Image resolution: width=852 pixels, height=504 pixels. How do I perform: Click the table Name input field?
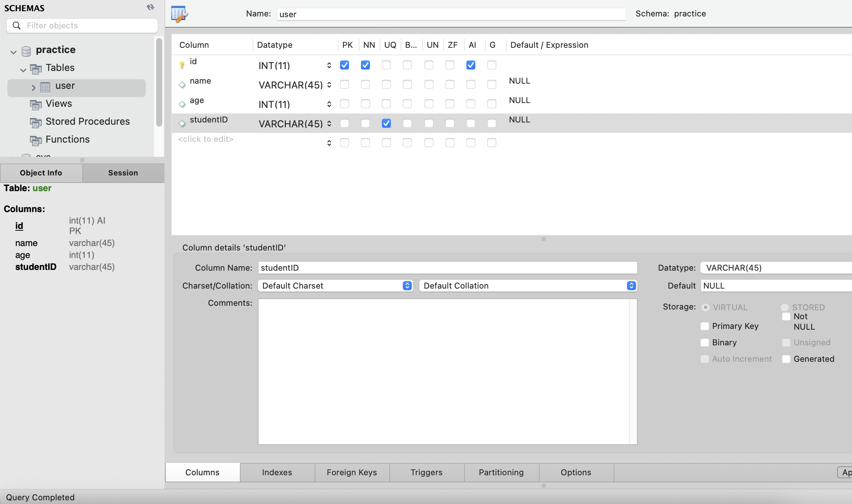point(451,14)
